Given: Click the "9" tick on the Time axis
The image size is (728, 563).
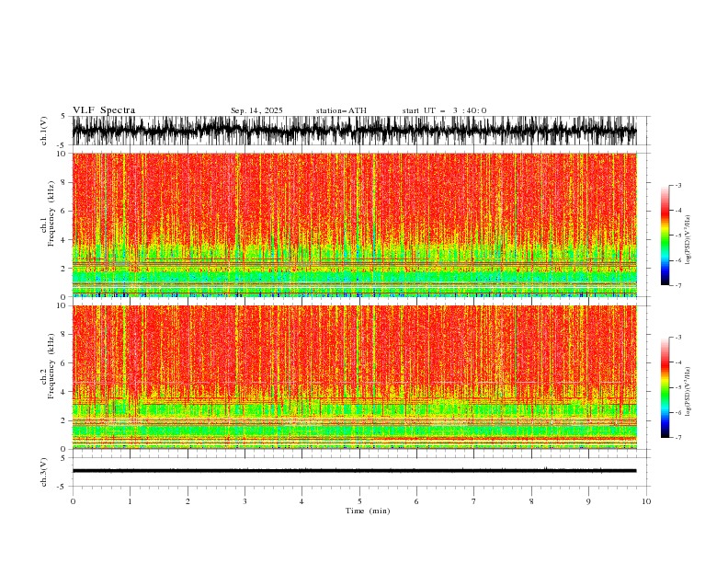Looking at the screenshot, I should pyautogui.click(x=588, y=501).
